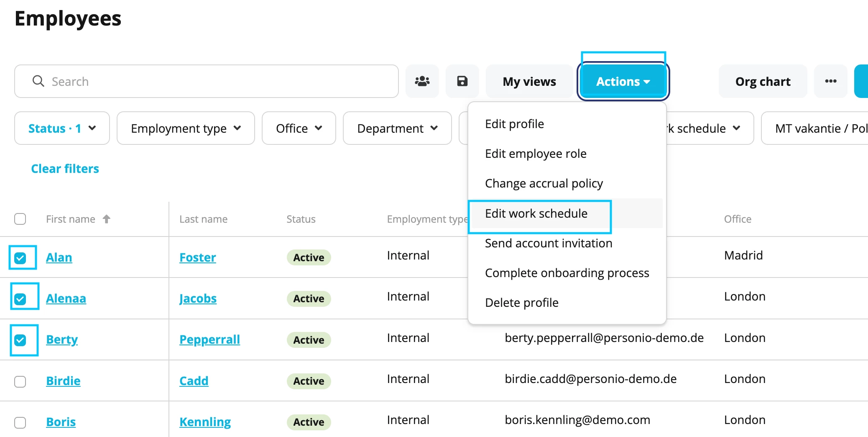Open My views
Image resolution: width=868 pixels, height=437 pixels.
pyautogui.click(x=529, y=81)
